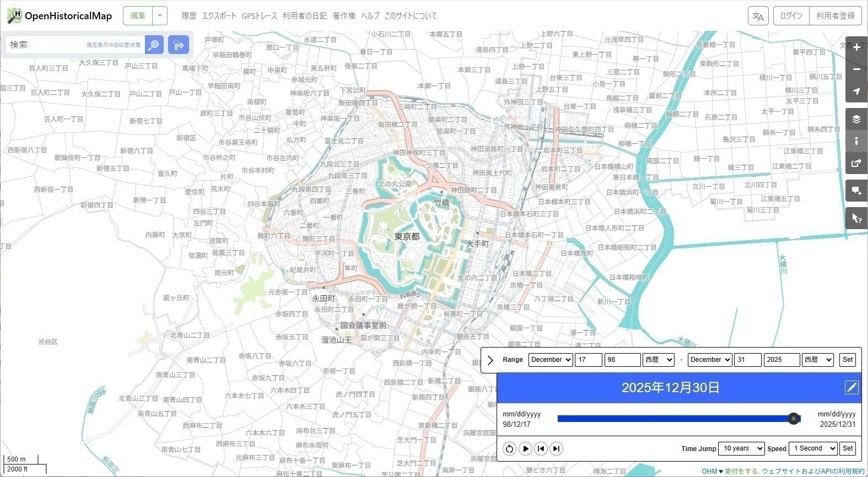
Task: Open the map layers panel
Action: point(856,119)
